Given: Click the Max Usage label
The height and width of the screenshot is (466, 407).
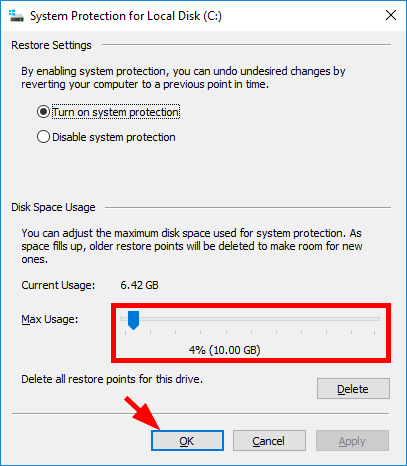Looking at the screenshot, I should pos(50,319).
